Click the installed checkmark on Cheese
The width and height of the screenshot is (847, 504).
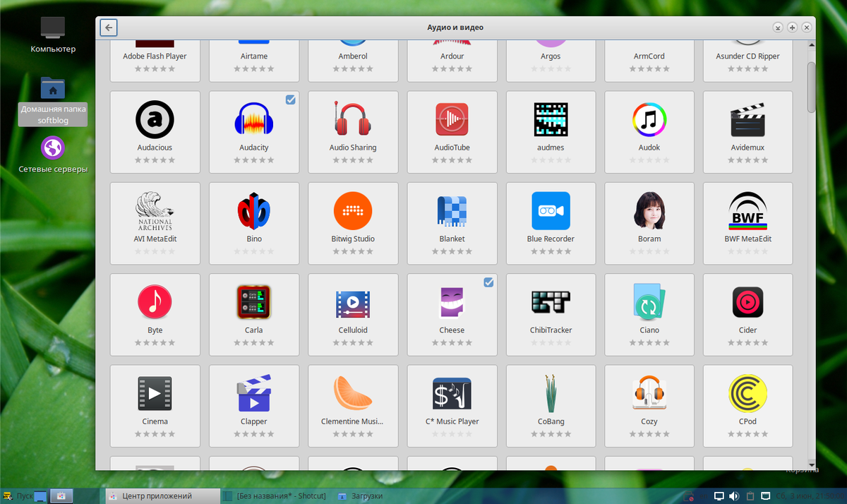(488, 282)
